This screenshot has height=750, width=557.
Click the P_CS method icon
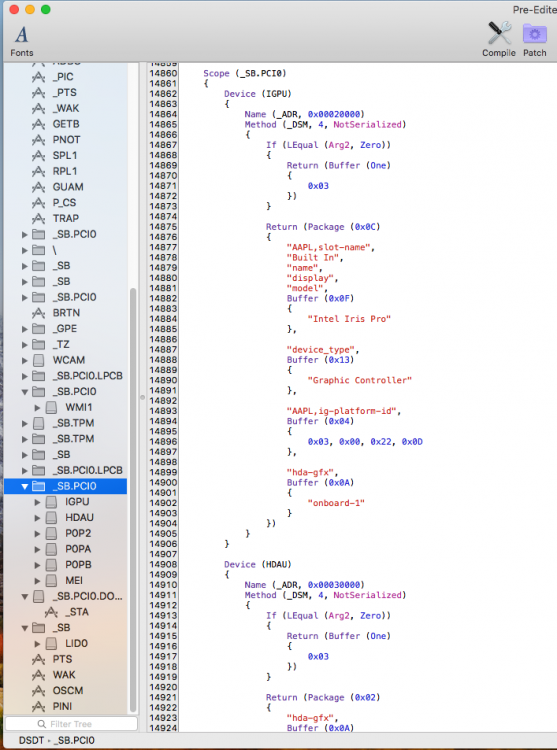(x=39, y=203)
